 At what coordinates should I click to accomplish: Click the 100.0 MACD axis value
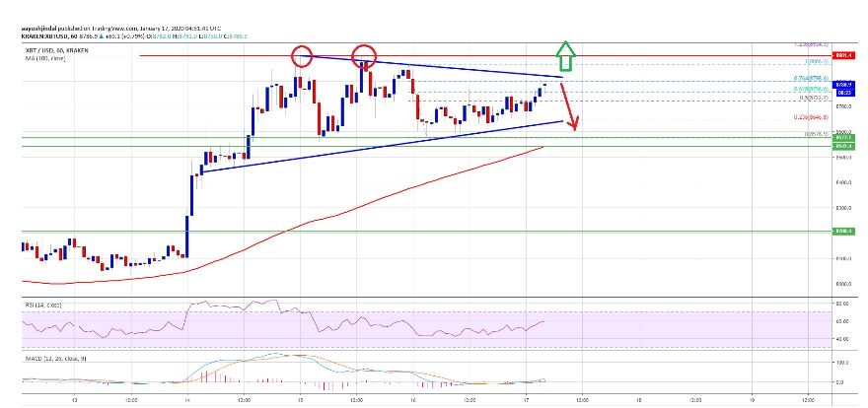(x=840, y=363)
